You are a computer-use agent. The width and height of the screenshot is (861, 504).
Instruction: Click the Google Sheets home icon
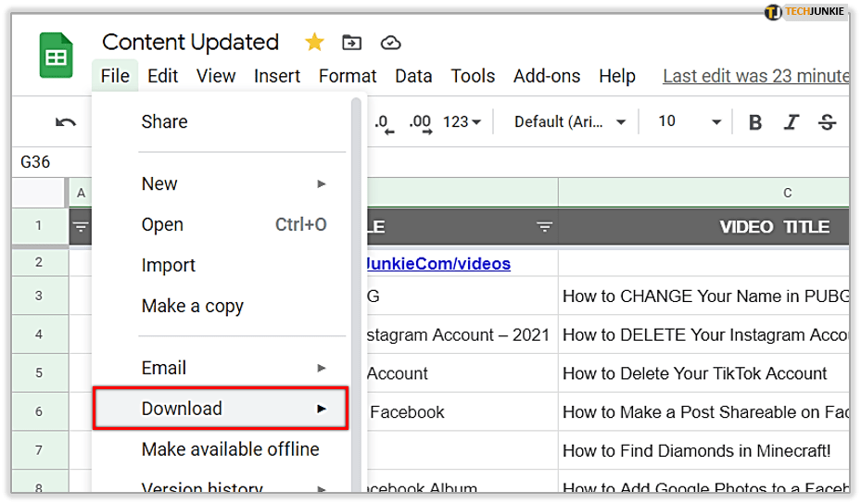(56, 57)
